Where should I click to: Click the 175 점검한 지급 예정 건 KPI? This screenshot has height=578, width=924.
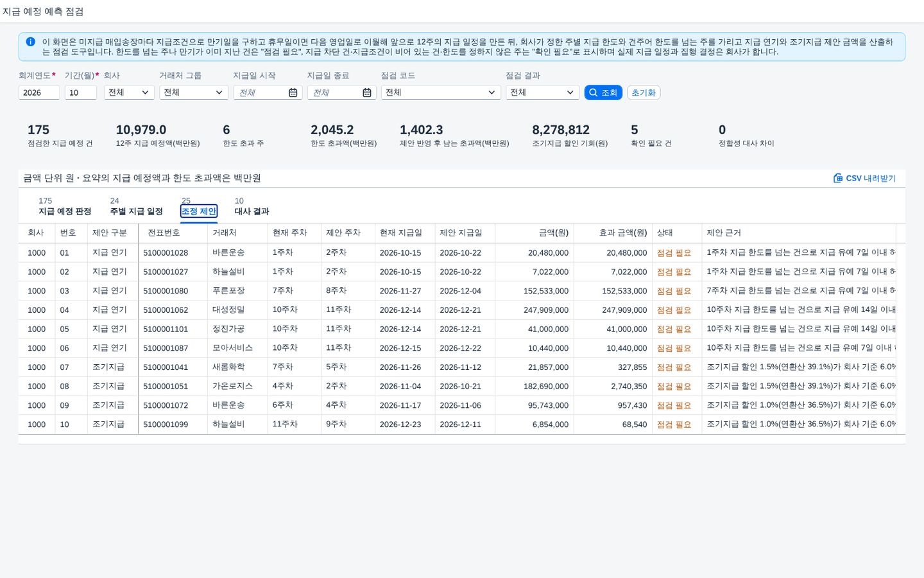coord(60,136)
